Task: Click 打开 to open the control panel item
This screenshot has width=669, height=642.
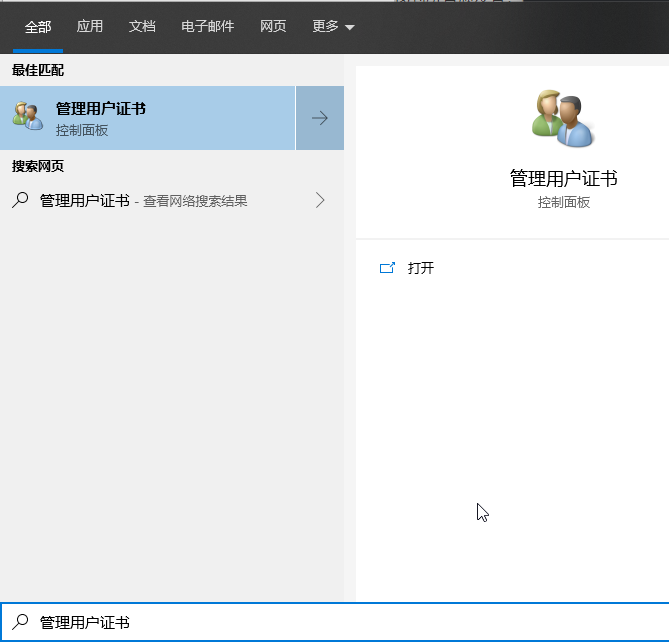Action: pyautogui.click(x=421, y=268)
